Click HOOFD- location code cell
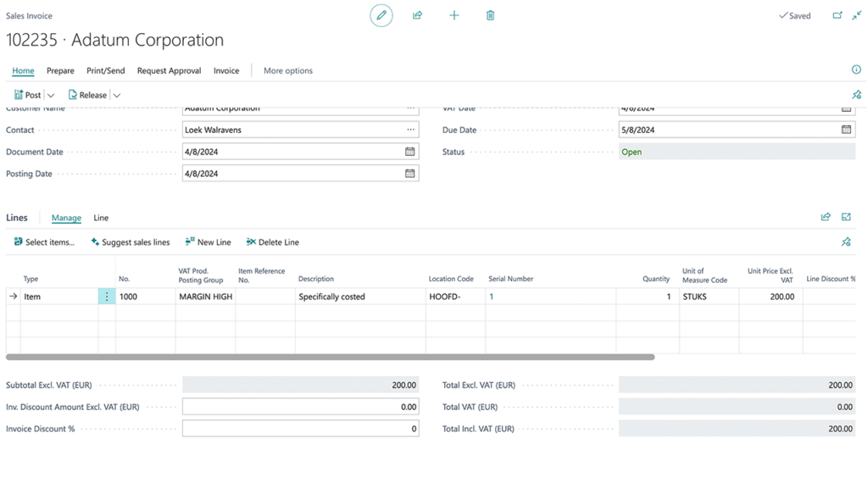The image size is (868, 488). [455, 297]
